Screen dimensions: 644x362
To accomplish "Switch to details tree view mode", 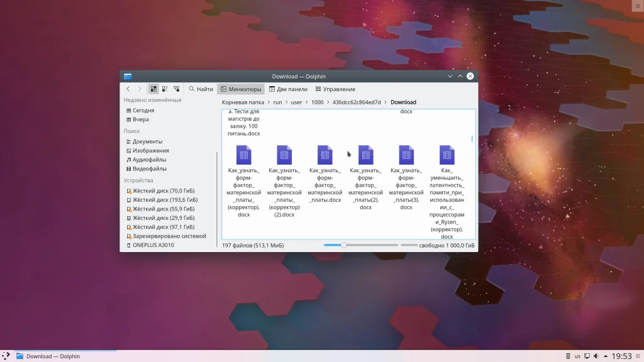I will (x=177, y=89).
